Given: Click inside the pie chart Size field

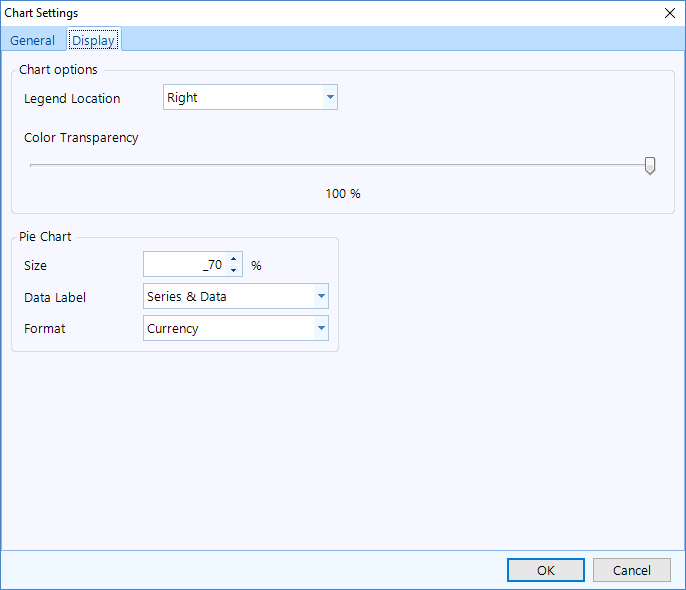Looking at the screenshot, I should pyautogui.click(x=185, y=264).
